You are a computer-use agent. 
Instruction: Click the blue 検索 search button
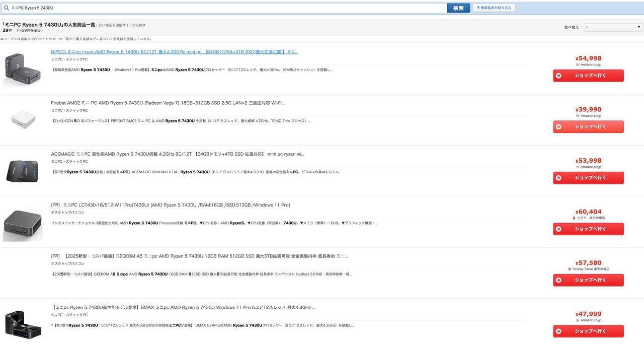(x=458, y=8)
